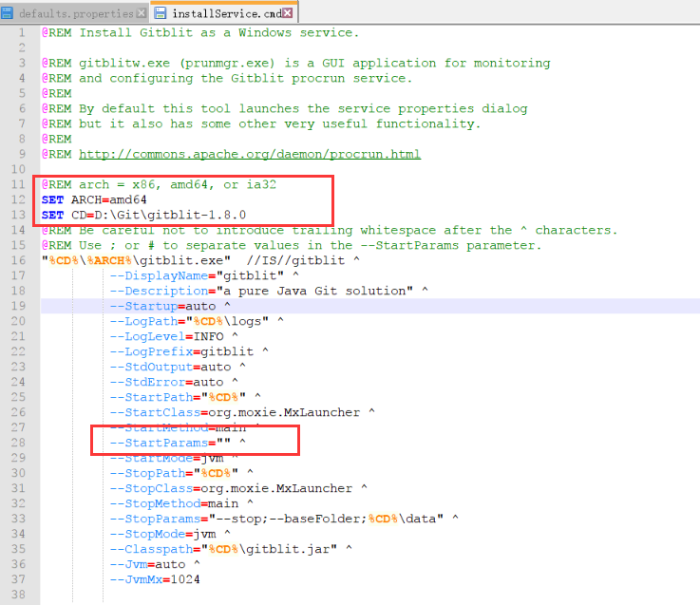
Task: Click '@REM Install Gitblit as a Windows service.'
Action: coord(200,32)
